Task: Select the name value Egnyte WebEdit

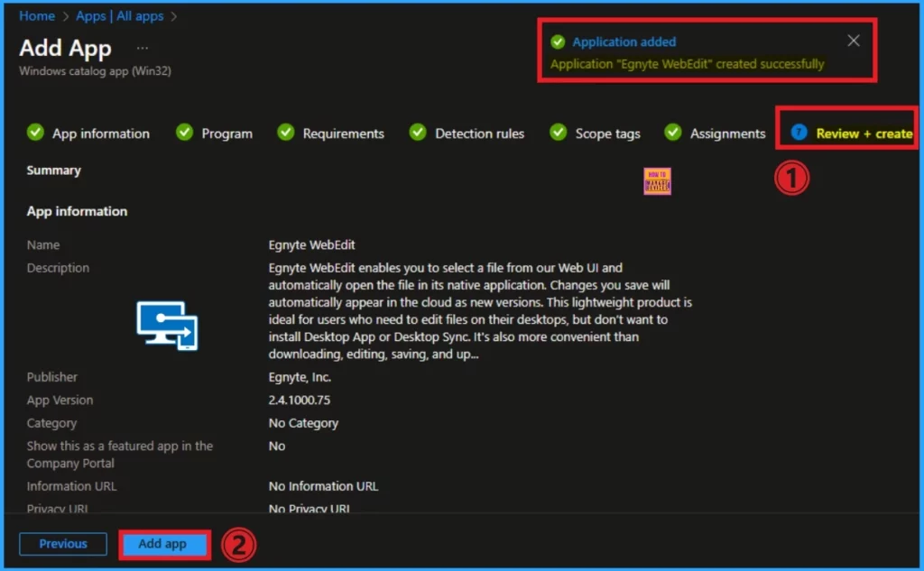Action: 311,244
